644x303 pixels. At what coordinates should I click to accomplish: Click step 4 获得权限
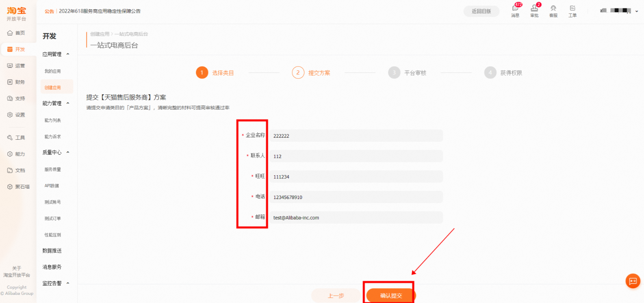[x=503, y=73]
